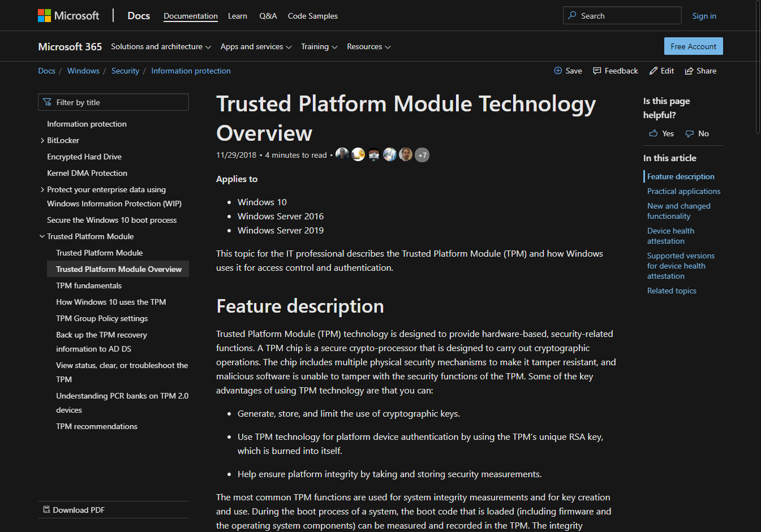The image size is (761, 532).
Task: Open TPM Group Policy settings item
Action: point(102,318)
